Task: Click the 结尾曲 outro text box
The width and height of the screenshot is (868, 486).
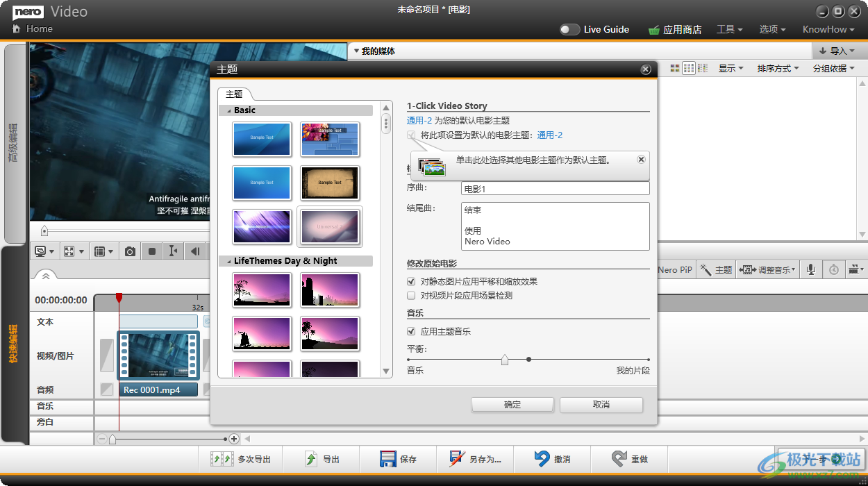Action: tap(556, 226)
